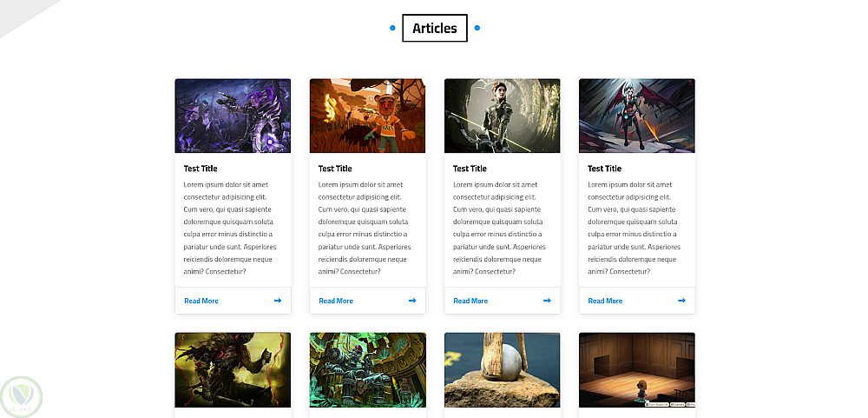Open the orange cartoon boy thumbnail
The image size is (868, 418).
click(x=367, y=116)
